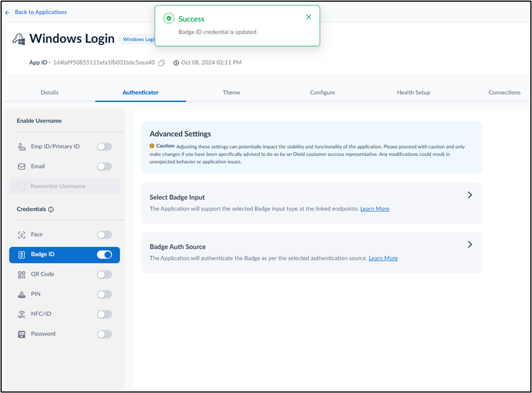This screenshot has height=393, width=532.
Task: Click the Password icon
Action: tap(21, 334)
